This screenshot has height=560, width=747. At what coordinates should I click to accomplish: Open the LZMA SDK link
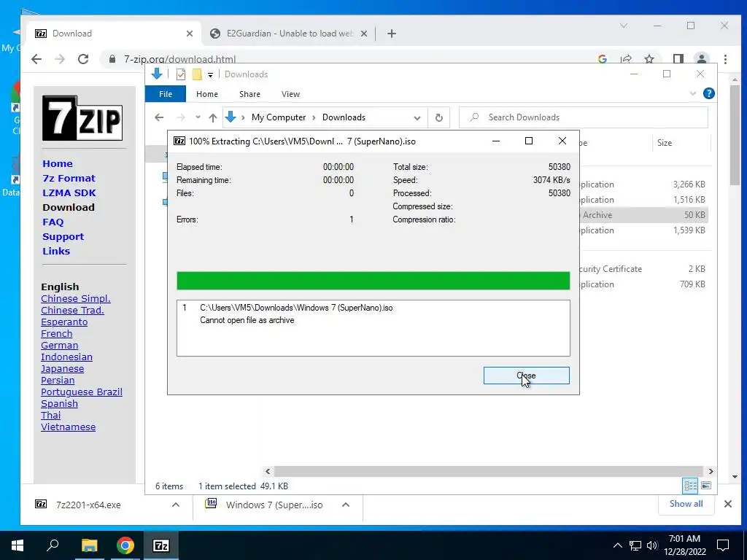[x=69, y=192]
